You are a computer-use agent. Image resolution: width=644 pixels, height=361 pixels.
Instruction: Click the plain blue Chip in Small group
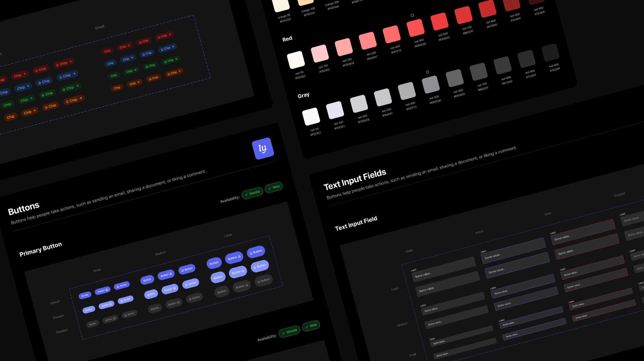111,64
